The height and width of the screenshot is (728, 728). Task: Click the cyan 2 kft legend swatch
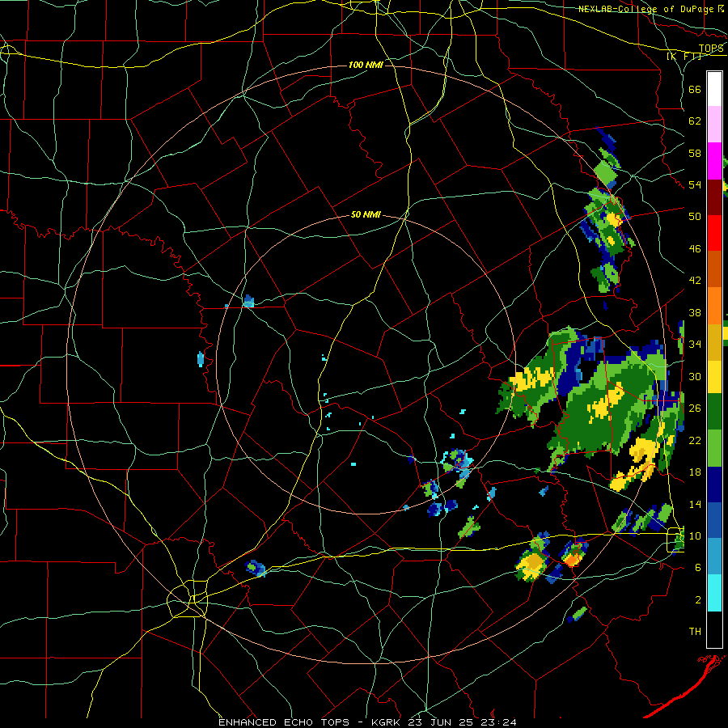714,593
